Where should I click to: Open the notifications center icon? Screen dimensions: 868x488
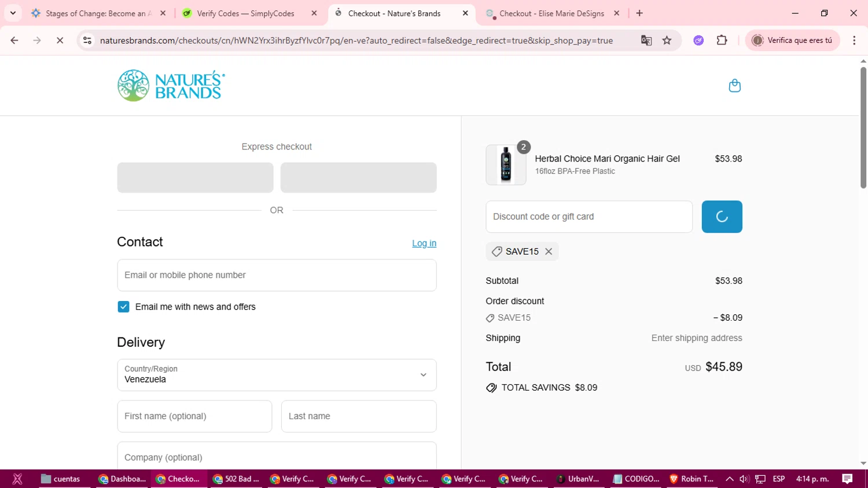(x=847, y=479)
